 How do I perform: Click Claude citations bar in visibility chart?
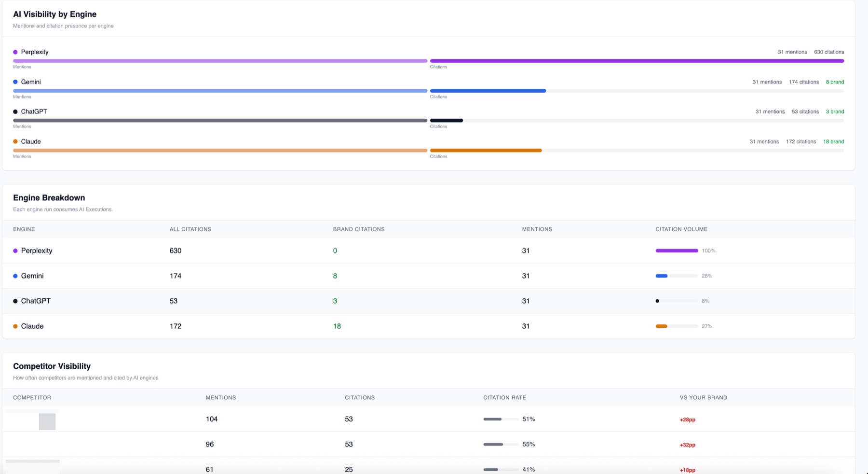click(x=637, y=151)
